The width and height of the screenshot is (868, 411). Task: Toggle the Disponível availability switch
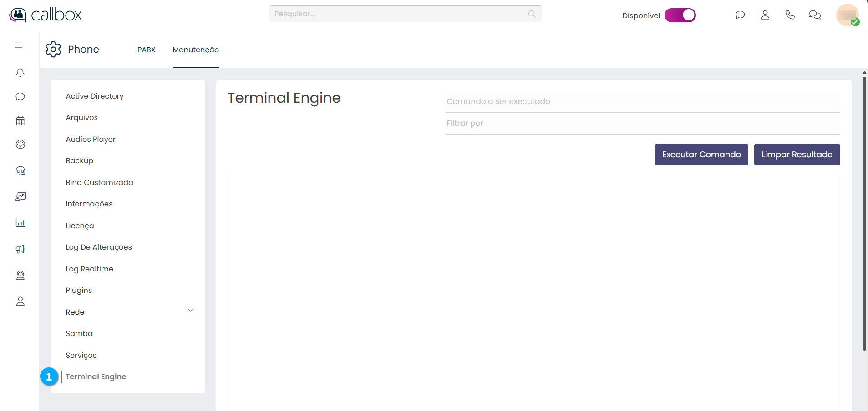click(x=680, y=15)
